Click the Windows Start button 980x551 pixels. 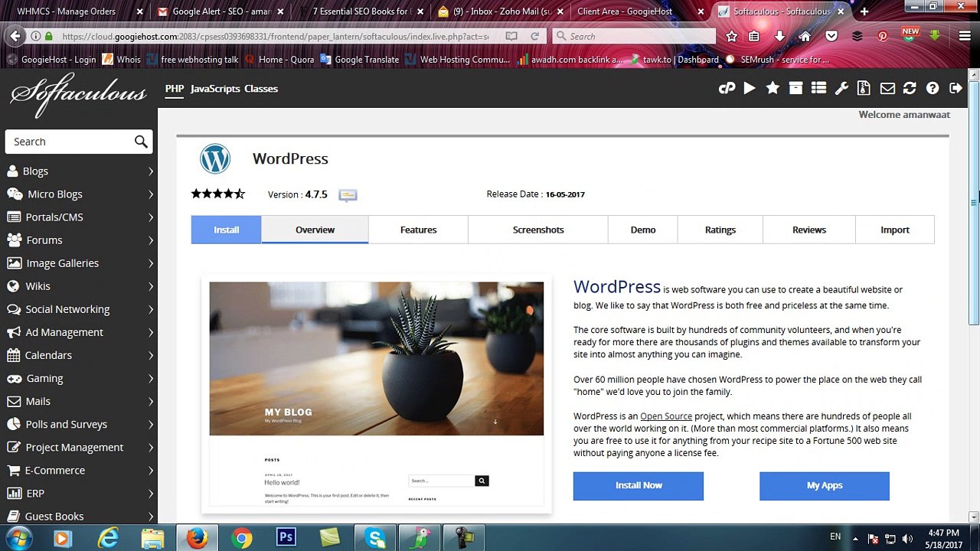point(18,538)
